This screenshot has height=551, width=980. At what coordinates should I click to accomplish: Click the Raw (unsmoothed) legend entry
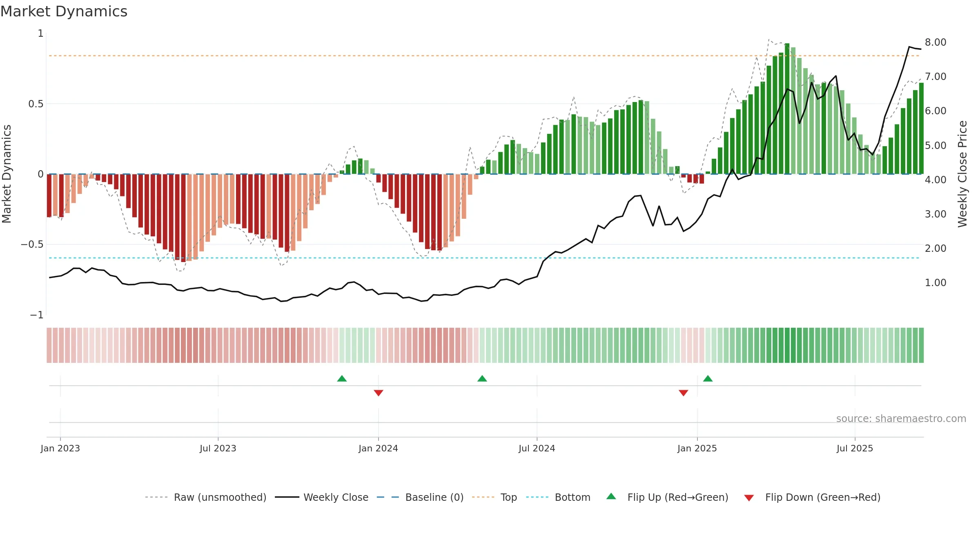point(205,497)
